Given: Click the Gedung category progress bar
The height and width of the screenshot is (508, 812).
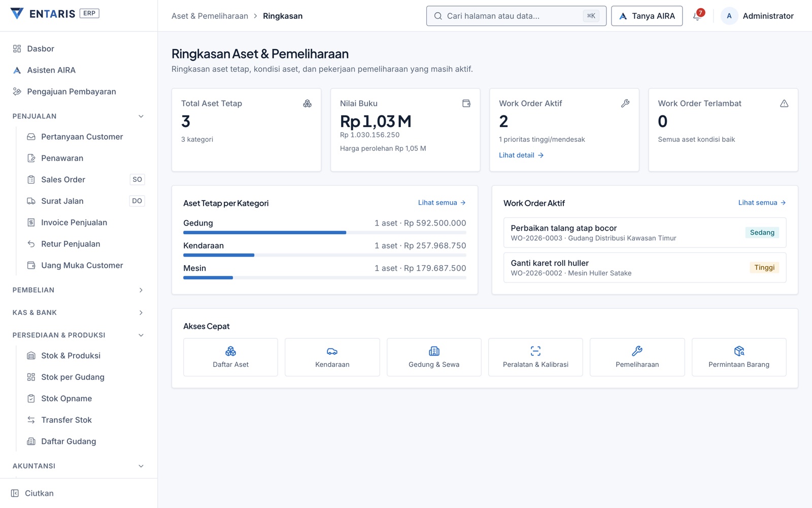Looking at the screenshot, I should 325,233.
